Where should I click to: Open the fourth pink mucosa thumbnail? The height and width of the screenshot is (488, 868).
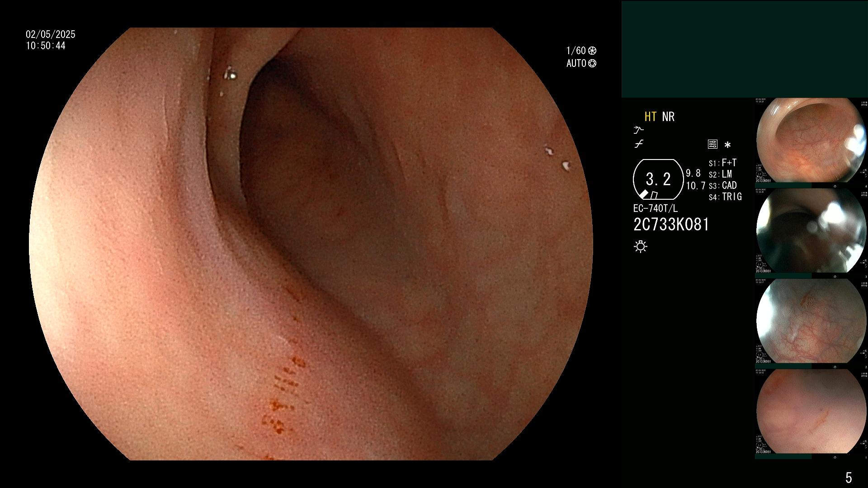coord(811,411)
